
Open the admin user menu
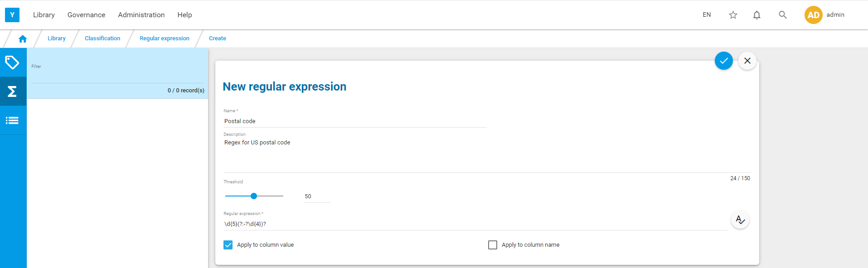tap(824, 15)
